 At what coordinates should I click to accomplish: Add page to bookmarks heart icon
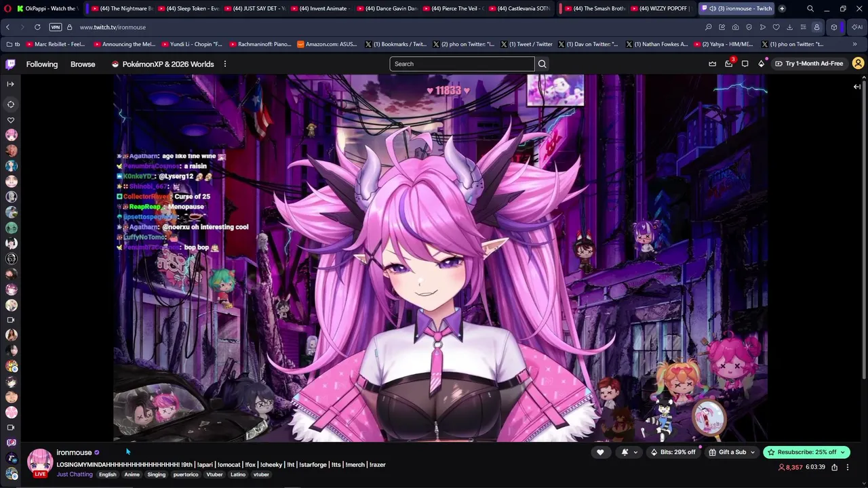tap(776, 27)
